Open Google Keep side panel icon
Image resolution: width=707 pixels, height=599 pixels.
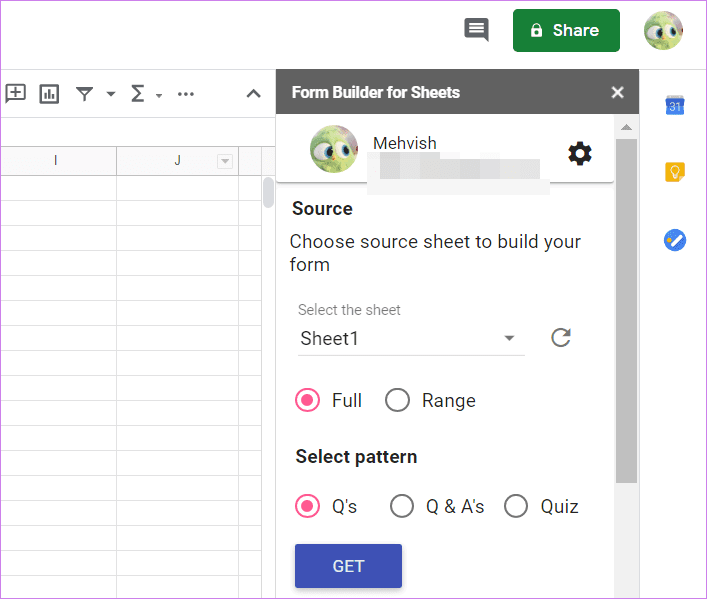675,172
